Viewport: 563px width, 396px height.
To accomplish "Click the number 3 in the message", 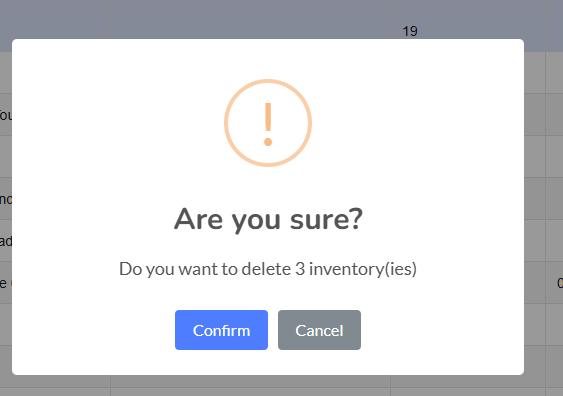I will [300, 269].
